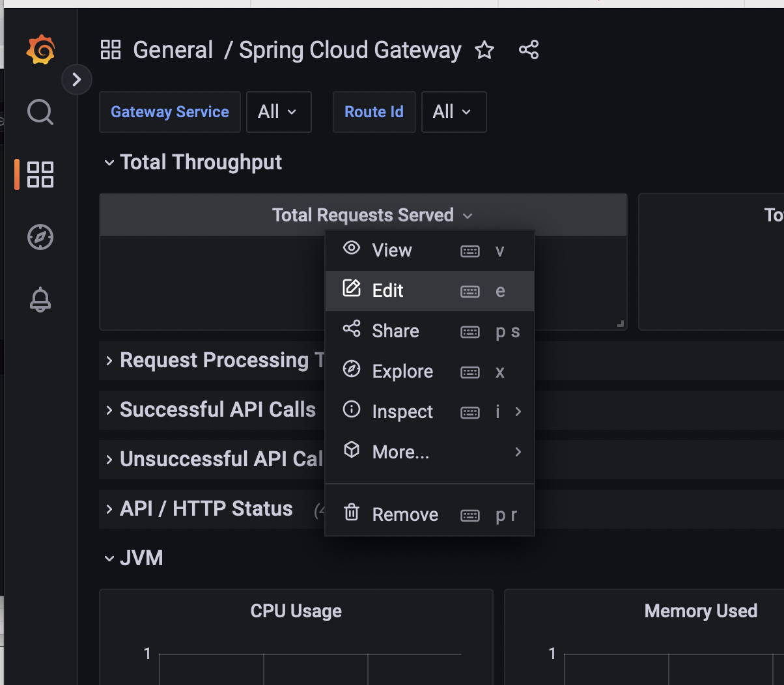Click Route Id variable label

(x=374, y=112)
